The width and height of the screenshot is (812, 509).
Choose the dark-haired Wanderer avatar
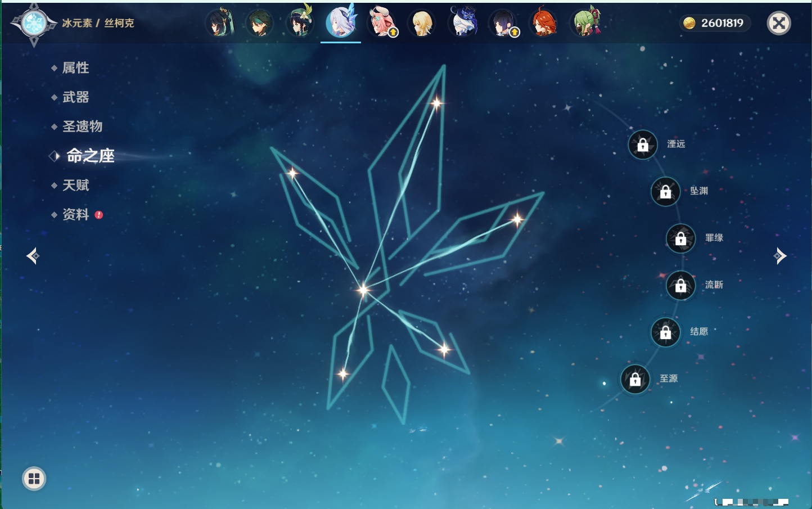504,23
